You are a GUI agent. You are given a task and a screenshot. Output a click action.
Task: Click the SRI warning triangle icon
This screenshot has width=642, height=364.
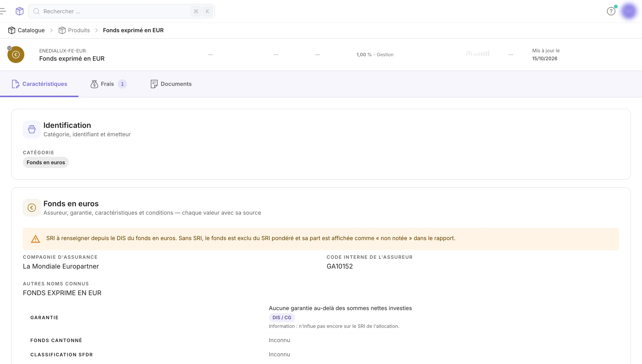[35, 239]
